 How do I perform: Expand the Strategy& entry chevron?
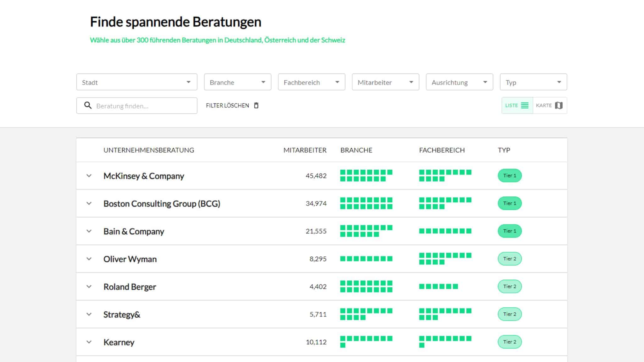pyautogui.click(x=89, y=314)
